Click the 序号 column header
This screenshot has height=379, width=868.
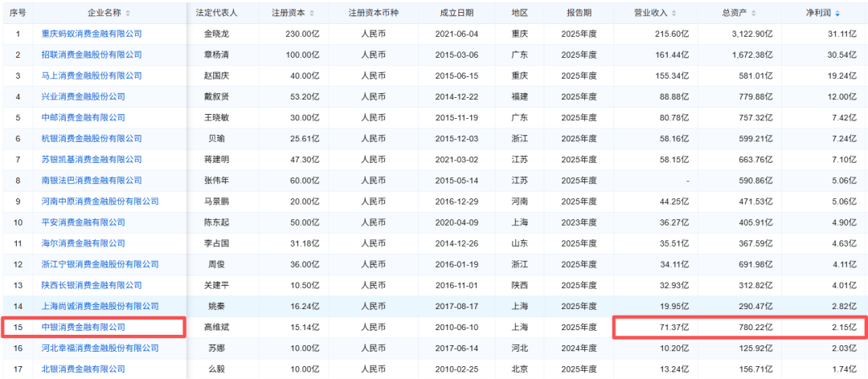18,13
